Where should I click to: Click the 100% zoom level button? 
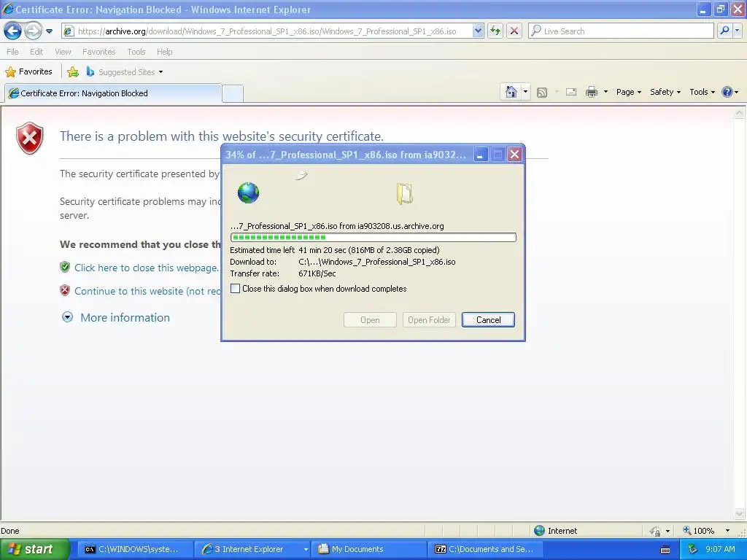(x=699, y=531)
